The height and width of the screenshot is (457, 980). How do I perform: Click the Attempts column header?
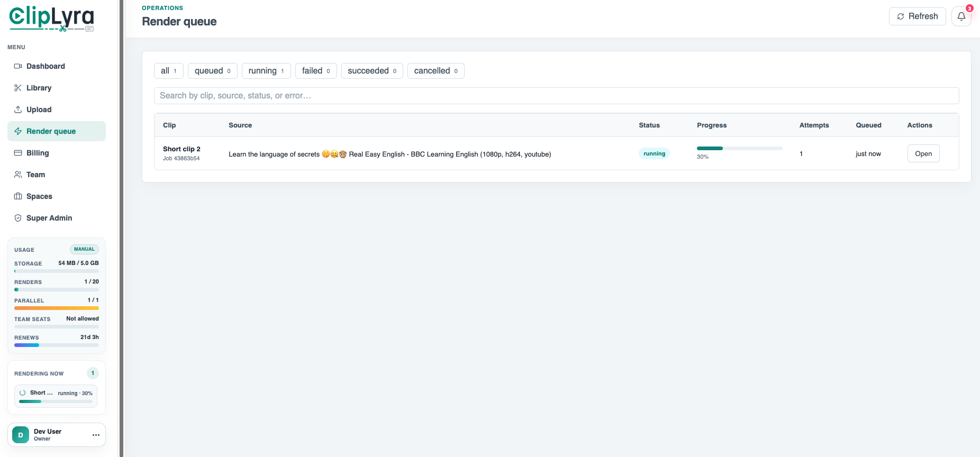(814, 125)
